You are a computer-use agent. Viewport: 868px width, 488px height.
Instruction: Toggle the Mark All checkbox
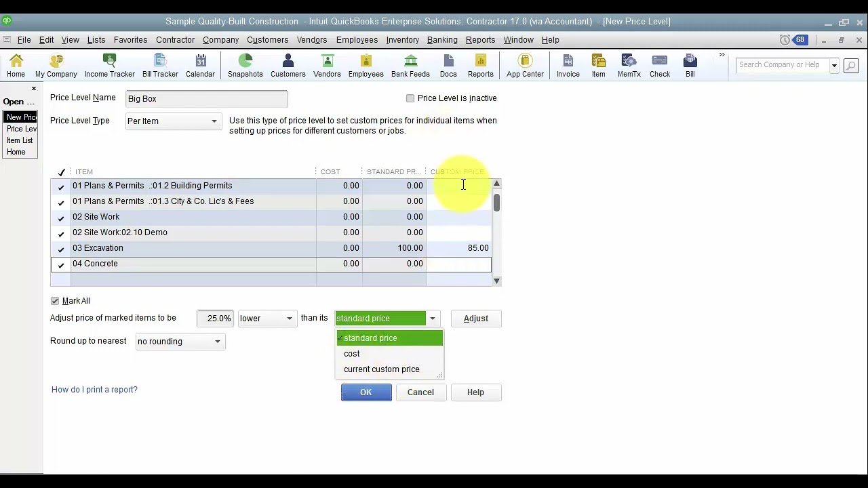pyautogui.click(x=55, y=301)
